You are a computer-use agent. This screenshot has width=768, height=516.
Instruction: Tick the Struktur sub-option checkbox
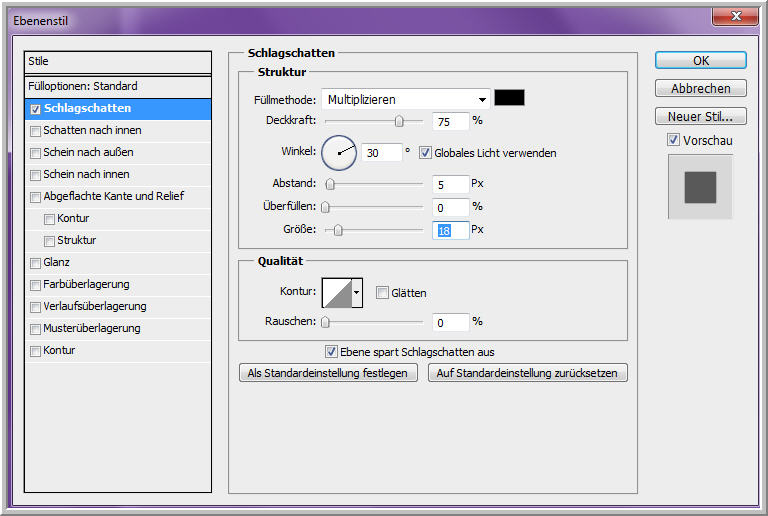(49, 241)
